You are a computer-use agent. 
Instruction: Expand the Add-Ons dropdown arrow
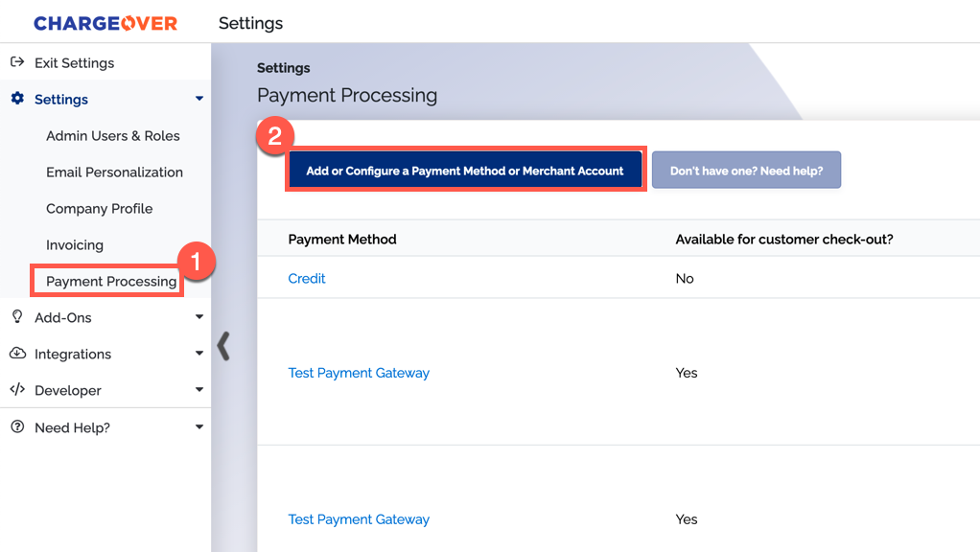pyautogui.click(x=198, y=317)
